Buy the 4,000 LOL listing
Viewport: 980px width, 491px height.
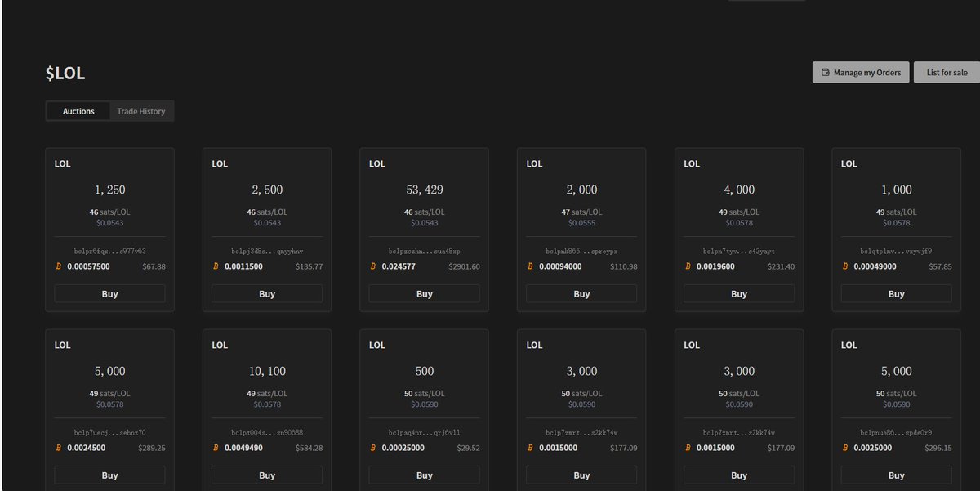pyautogui.click(x=739, y=294)
